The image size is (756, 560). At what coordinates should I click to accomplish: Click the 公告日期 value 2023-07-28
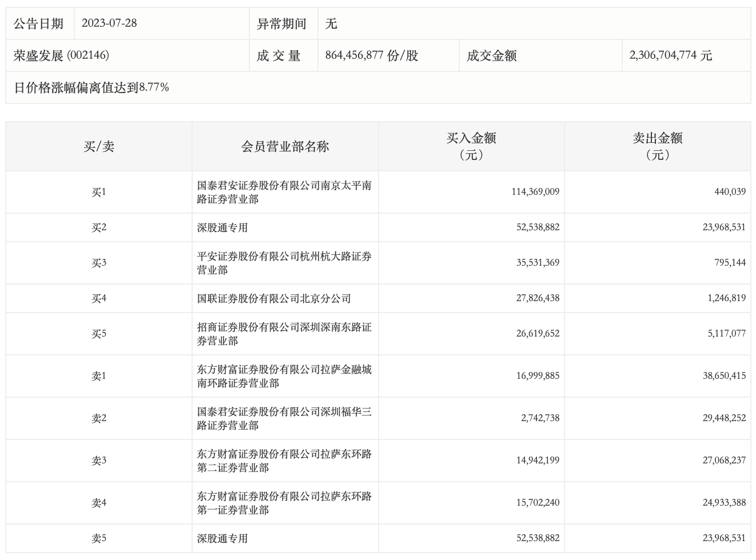[x=109, y=23]
